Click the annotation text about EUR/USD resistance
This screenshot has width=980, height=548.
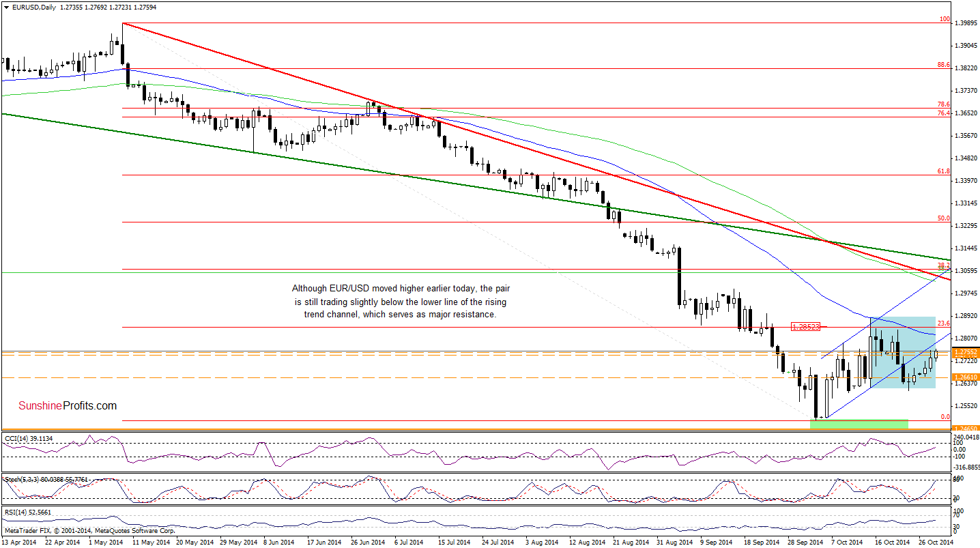pyautogui.click(x=399, y=301)
